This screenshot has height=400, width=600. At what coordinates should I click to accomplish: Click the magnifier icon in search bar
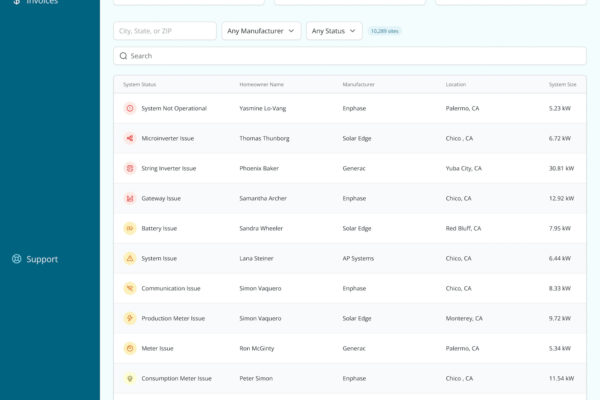pyautogui.click(x=123, y=56)
